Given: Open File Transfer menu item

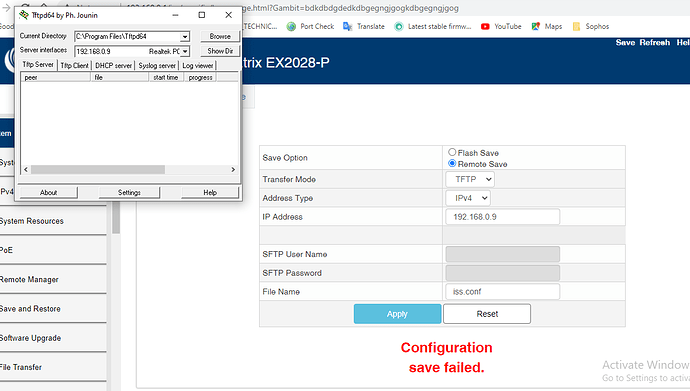Looking at the screenshot, I should tap(53, 367).
